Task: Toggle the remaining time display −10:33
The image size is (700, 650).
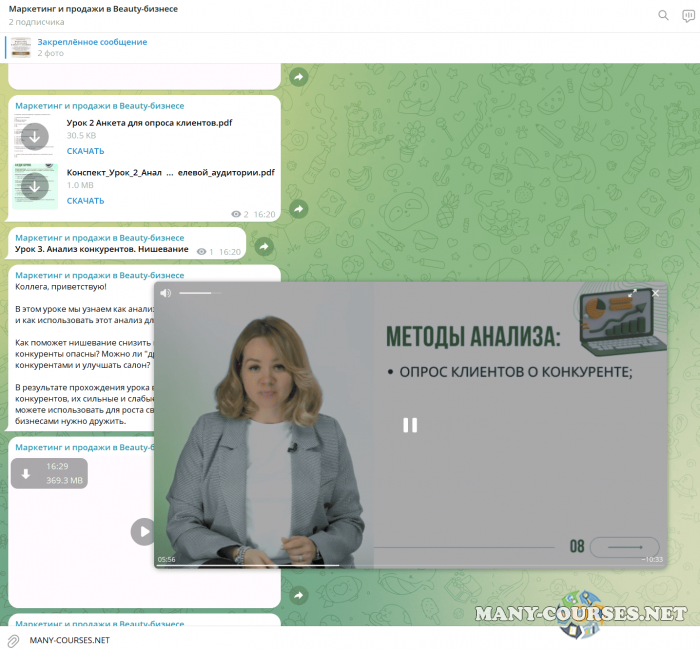Action: (651, 560)
